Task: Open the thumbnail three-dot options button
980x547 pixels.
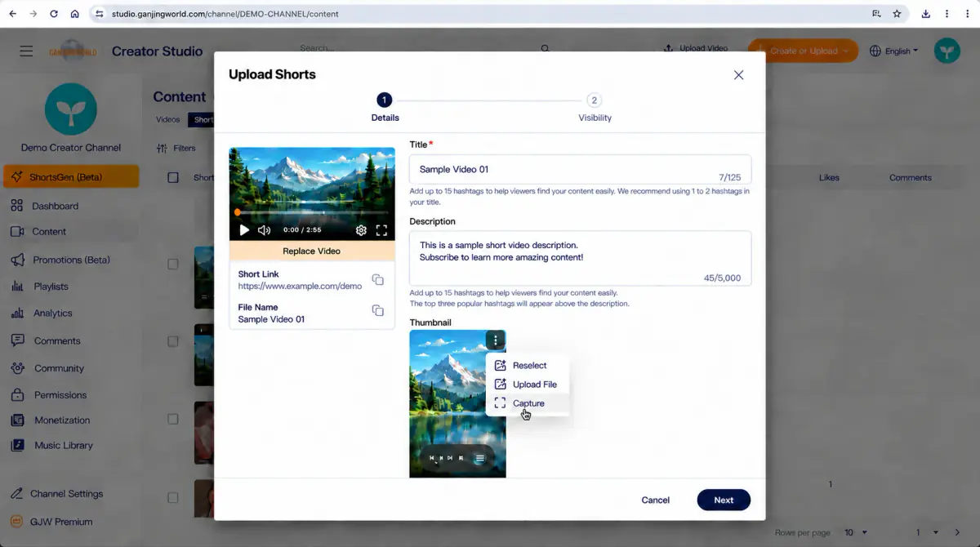Action: coord(495,340)
